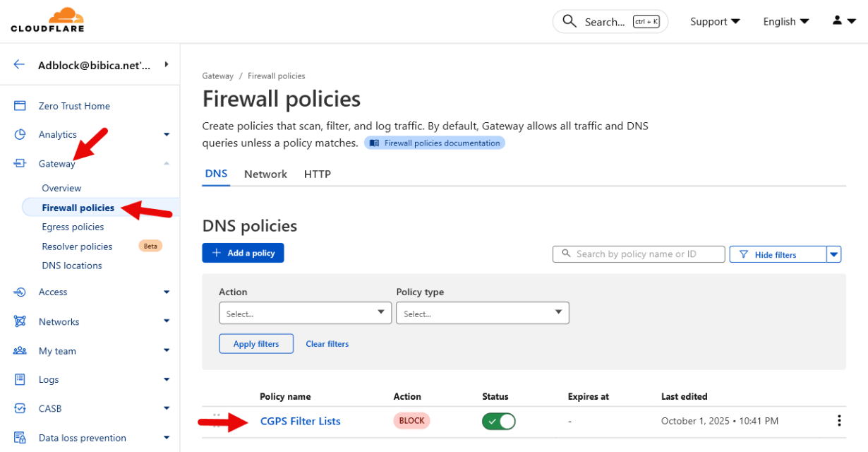This screenshot has height=452, width=868.
Task: Click the Apply filters button
Action: pos(255,344)
